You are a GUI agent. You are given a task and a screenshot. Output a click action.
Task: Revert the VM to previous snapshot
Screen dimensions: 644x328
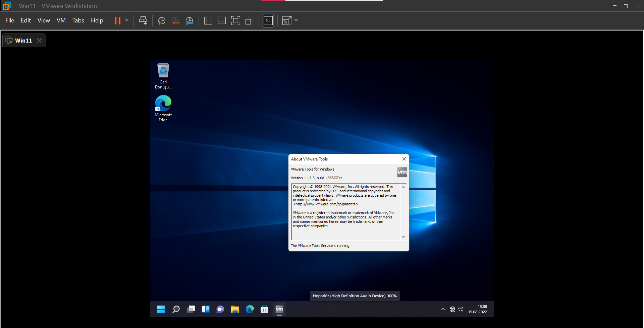(x=175, y=21)
